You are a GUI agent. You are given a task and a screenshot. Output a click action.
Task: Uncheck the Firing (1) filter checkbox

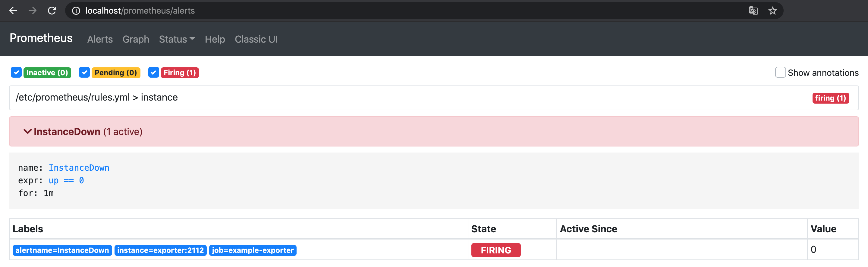click(x=153, y=72)
